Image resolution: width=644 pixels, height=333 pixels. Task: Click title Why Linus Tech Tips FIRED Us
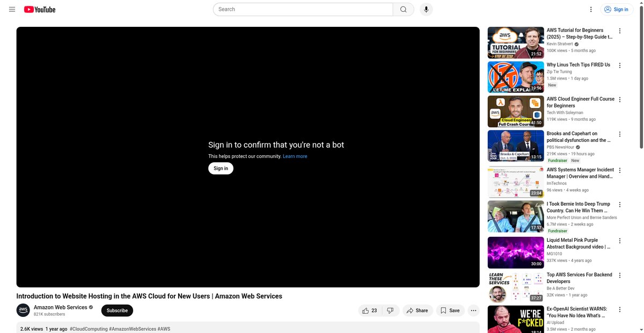[x=579, y=65]
